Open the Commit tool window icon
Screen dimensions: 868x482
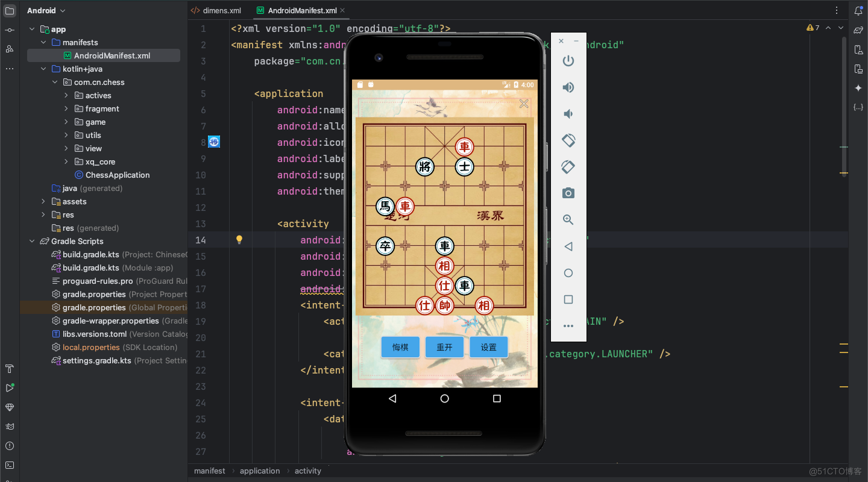[10, 30]
